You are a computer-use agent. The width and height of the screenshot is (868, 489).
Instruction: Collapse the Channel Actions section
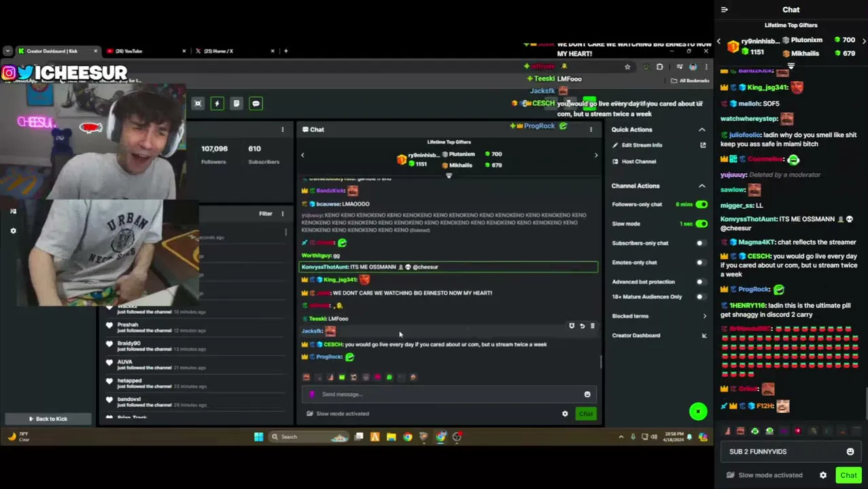click(702, 185)
